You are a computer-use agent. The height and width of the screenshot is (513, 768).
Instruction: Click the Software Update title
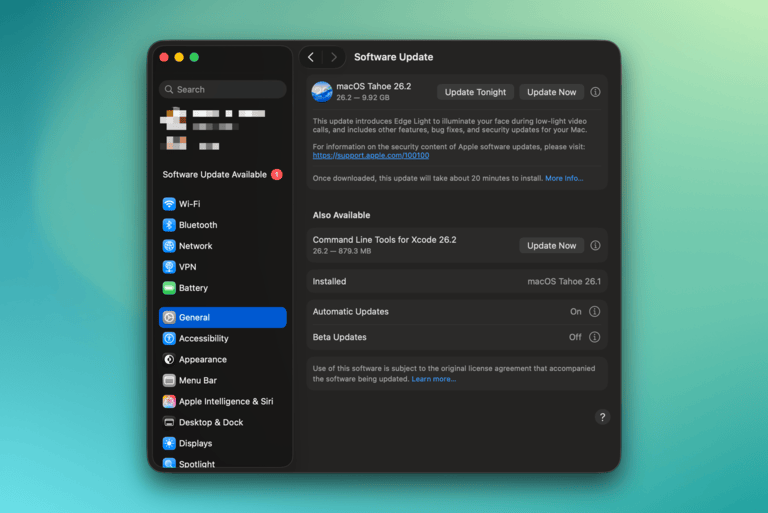(x=393, y=57)
